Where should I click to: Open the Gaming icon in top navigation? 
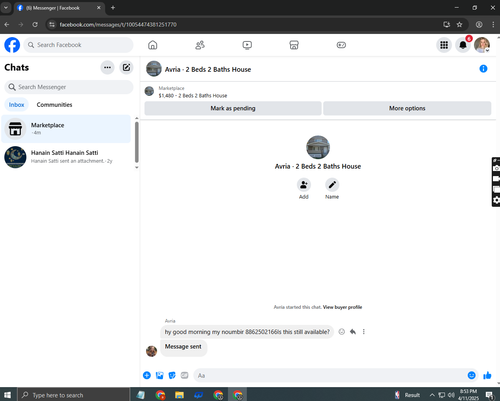341,45
